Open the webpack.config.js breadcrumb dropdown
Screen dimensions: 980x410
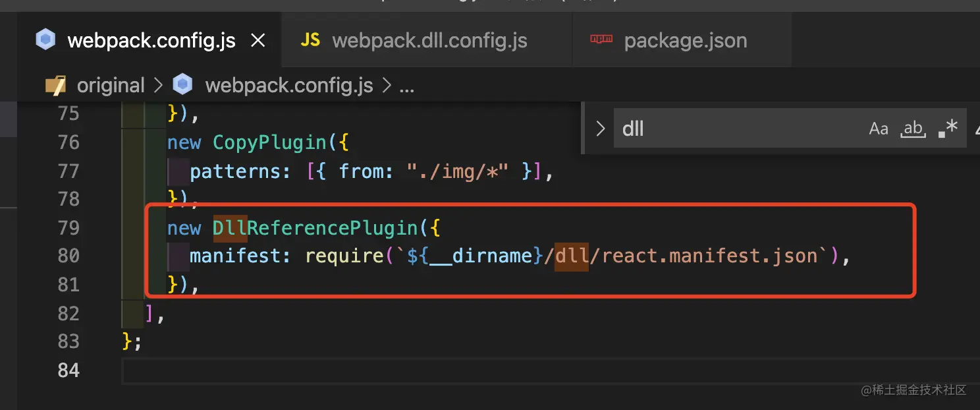[289, 86]
